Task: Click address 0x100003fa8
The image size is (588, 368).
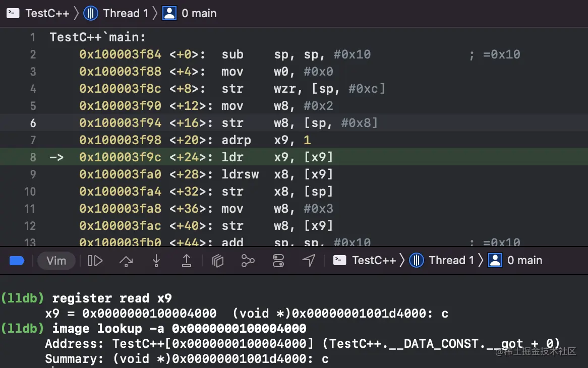Action: 121,209
